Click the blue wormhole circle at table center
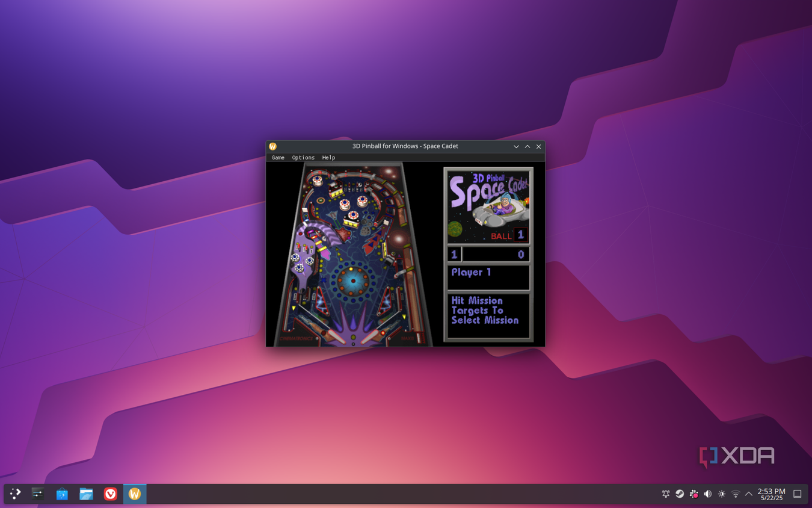The width and height of the screenshot is (812, 508). (353, 280)
